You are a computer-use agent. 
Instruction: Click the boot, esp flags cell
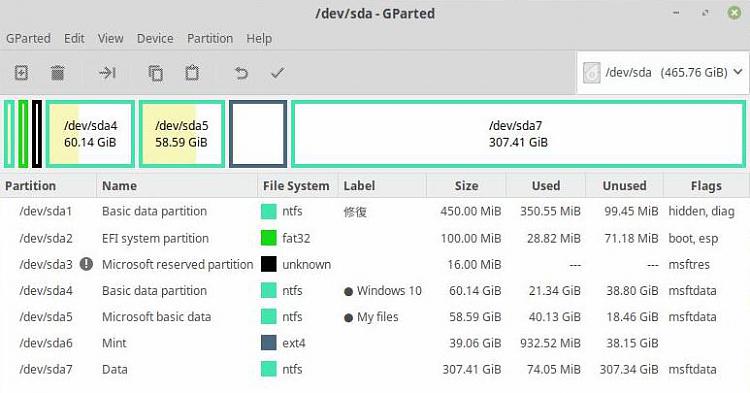point(693,238)
